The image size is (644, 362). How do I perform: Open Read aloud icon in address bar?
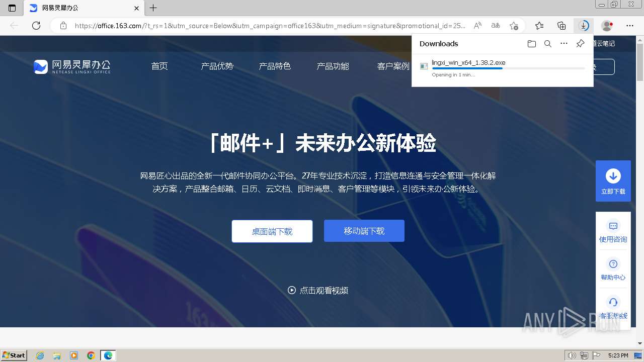point(477,26)
